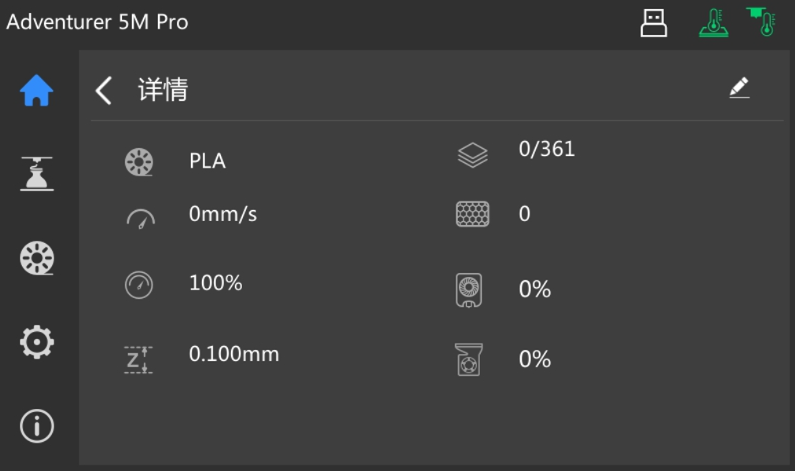The height and width of the screenshot is (471, 795).
Task: Tap the infill density icon
Action: 473,214
